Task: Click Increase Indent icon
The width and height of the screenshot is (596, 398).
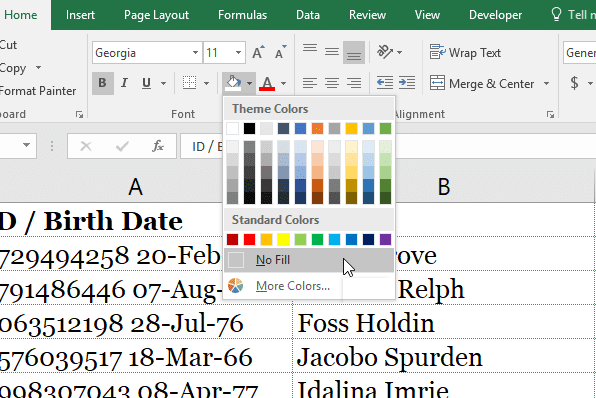Action: (407, 82)
